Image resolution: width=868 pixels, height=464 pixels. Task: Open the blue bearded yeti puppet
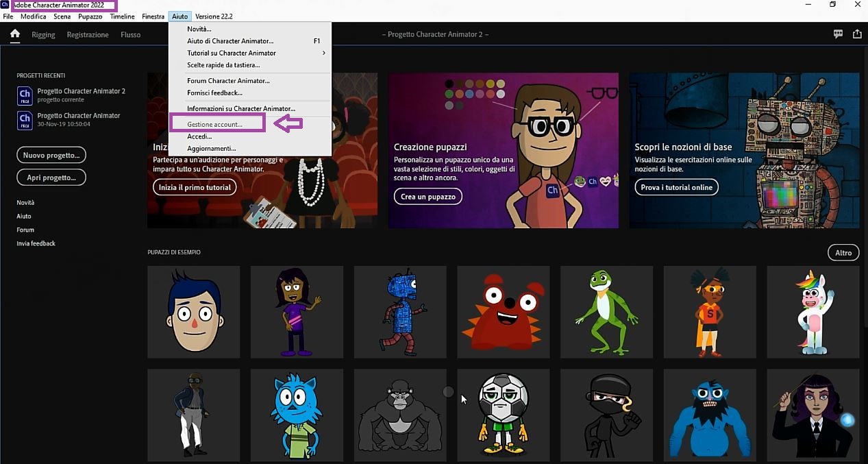[x=710, y=415]
